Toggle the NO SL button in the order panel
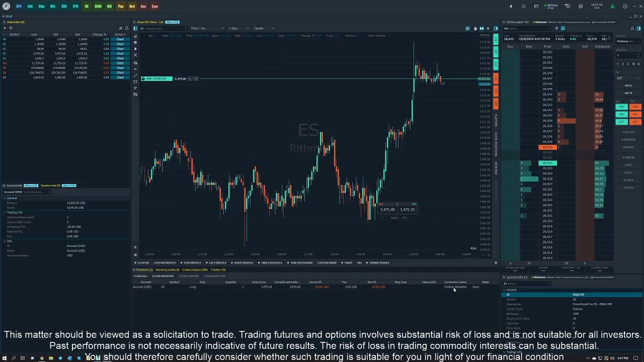The width and height of the screenshot is (644, 362). 628,85
